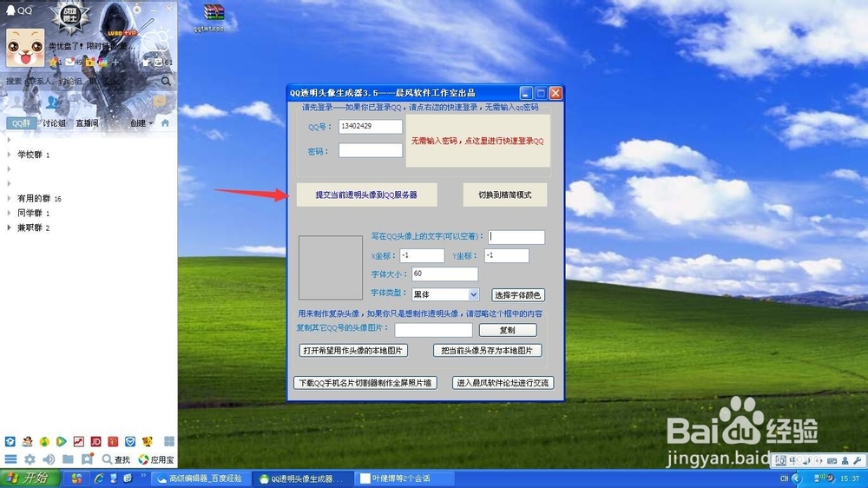Open the QQ favorites bookmark icon
868x488 pixels.
coord(87,459)
